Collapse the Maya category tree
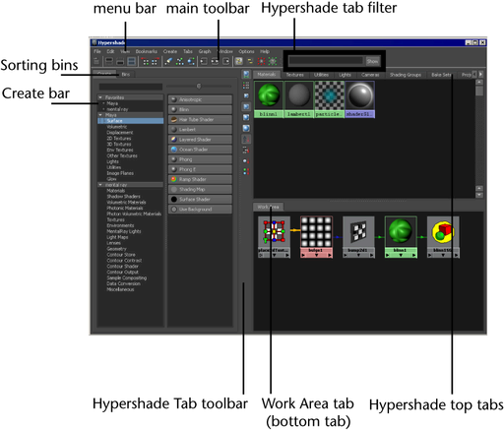 coord(100,115)
